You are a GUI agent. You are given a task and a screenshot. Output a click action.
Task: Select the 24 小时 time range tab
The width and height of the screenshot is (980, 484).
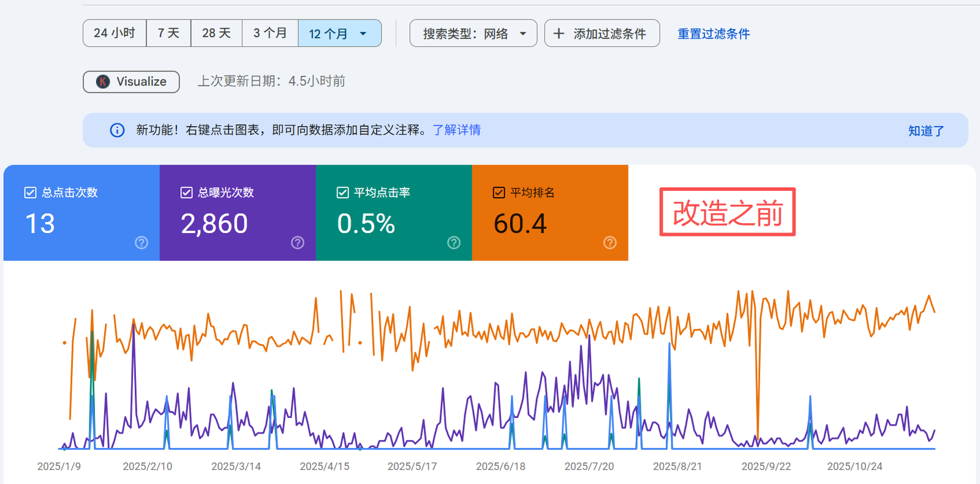click(x=115, y=33)
